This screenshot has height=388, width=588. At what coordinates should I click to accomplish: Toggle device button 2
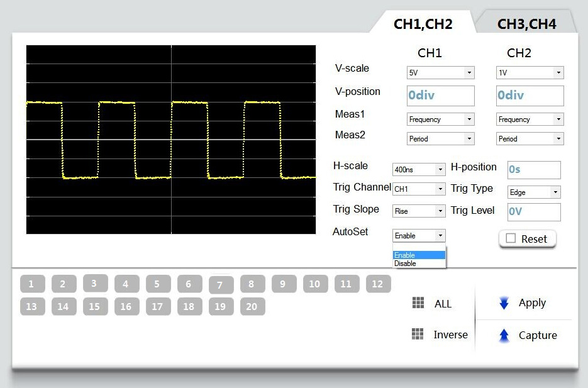coord(64,284)
